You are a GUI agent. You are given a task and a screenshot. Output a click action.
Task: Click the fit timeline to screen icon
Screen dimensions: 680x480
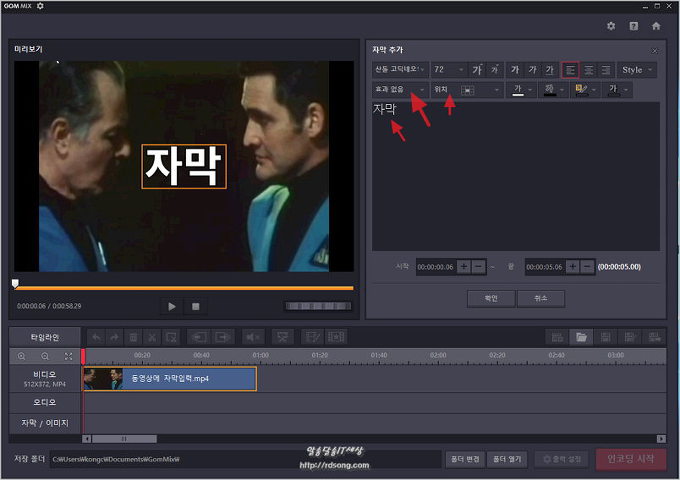click(68, 356)
